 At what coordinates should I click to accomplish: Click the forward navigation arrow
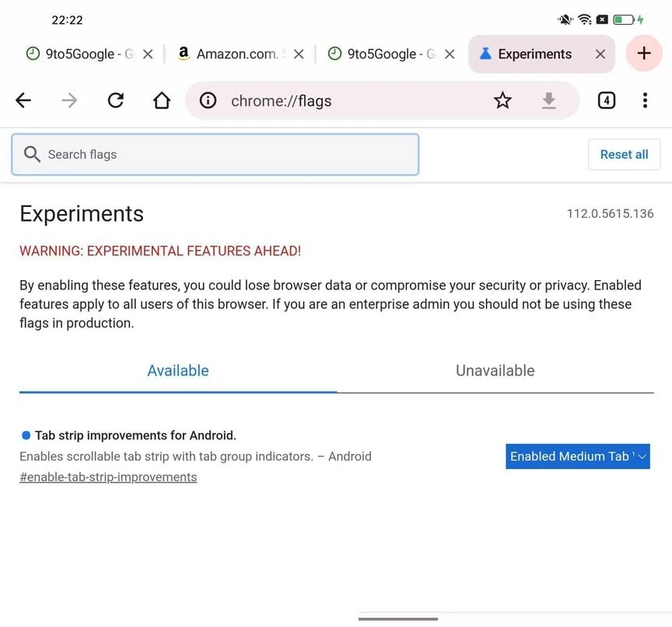click(x=69, y=100)
